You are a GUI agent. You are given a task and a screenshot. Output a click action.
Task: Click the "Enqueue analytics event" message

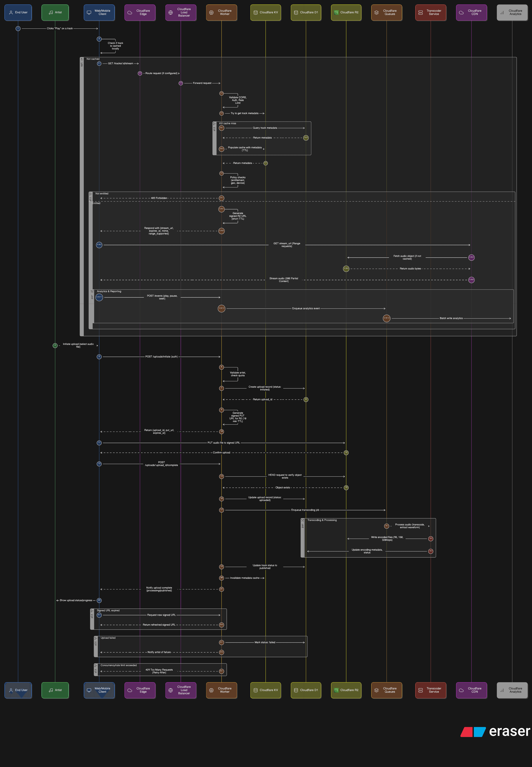pos(306,309)
